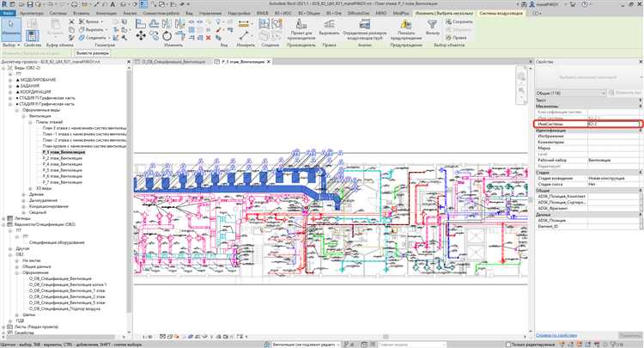Image resolution: width=644 pixels, height=348 pixels.
Task: Select Р_2 этаж_Вентиляция in project browser
Action: [63, 158]
